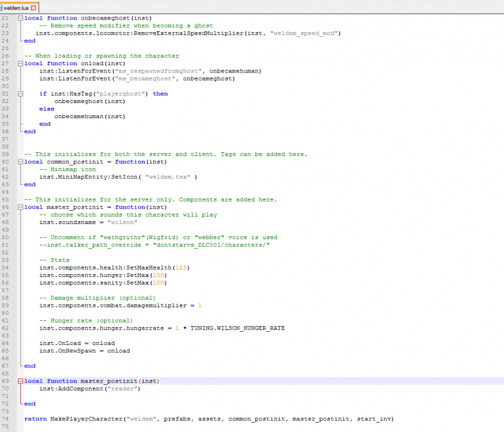The image size is (504, 432).
Task: Click the "server only" comment line
Action: 150,200
